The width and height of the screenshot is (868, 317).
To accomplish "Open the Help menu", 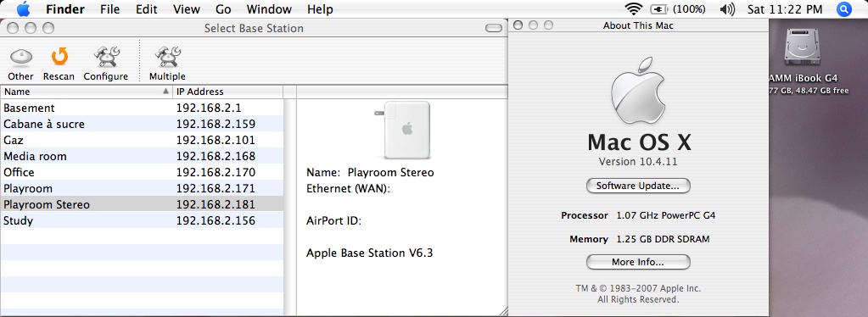I will (x=320, y=8).
